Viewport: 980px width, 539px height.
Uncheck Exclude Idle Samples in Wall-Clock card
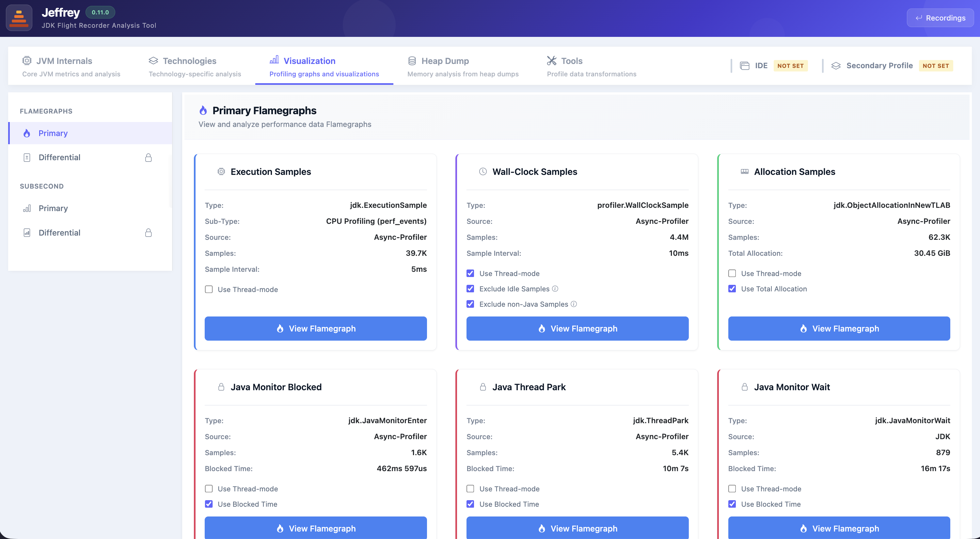click(470, 288)
